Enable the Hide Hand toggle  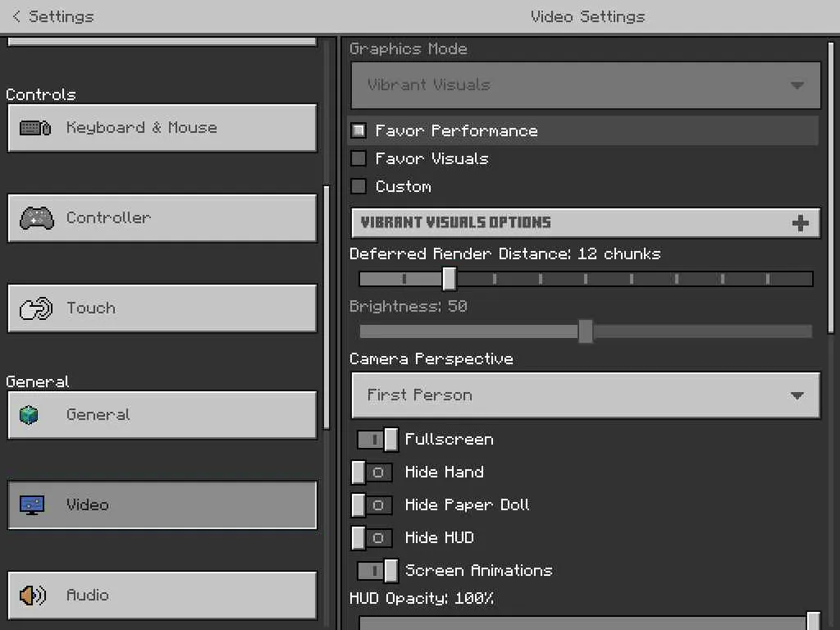[372, 472]
